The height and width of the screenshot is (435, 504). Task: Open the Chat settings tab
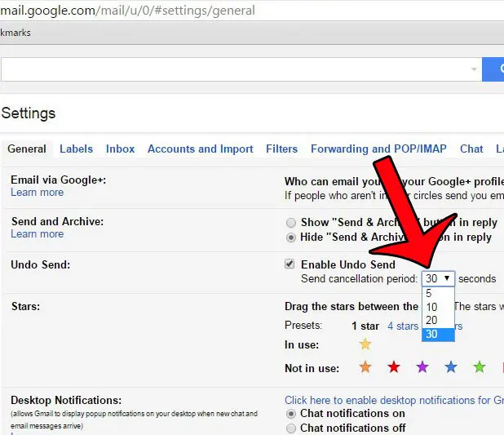click(471, 149)
